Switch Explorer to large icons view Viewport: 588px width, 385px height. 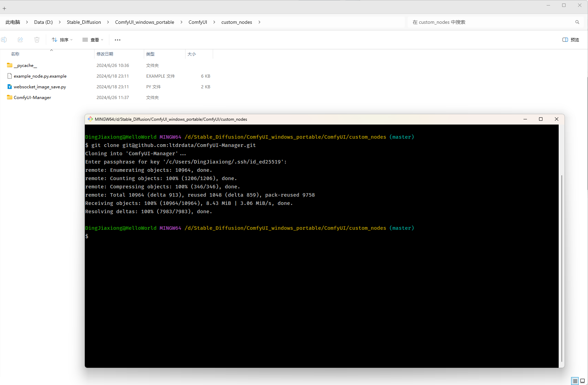[582, 381]
